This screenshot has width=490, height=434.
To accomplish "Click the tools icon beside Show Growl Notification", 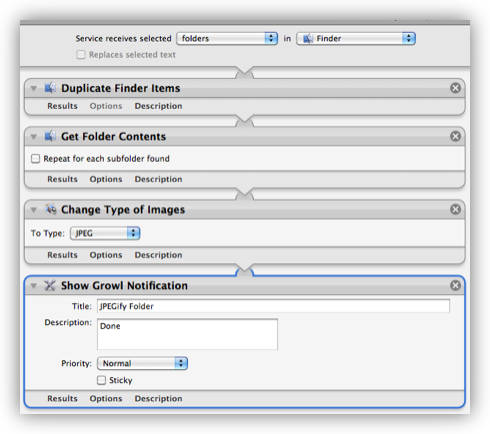I will [50, 285].
